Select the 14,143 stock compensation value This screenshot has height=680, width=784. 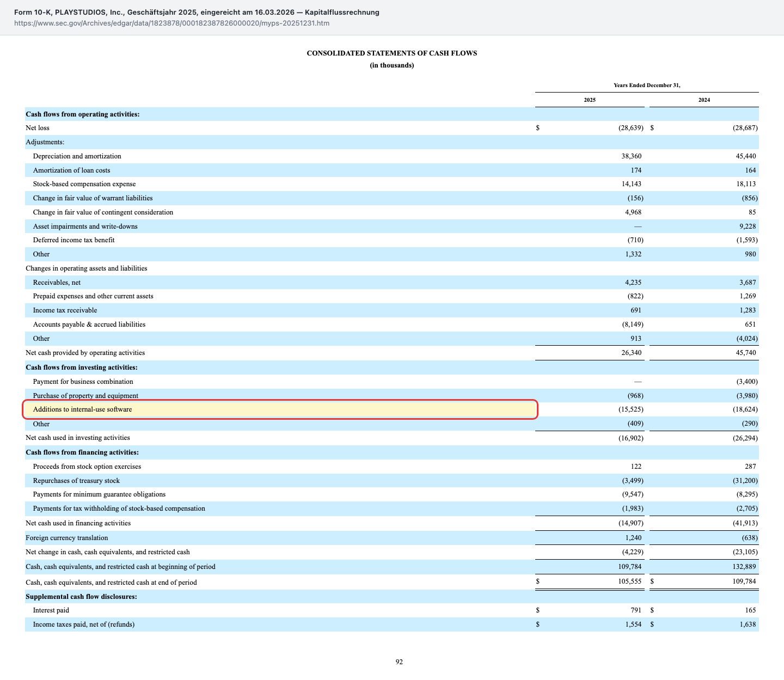pyautogui.click(x=632, y=184)
